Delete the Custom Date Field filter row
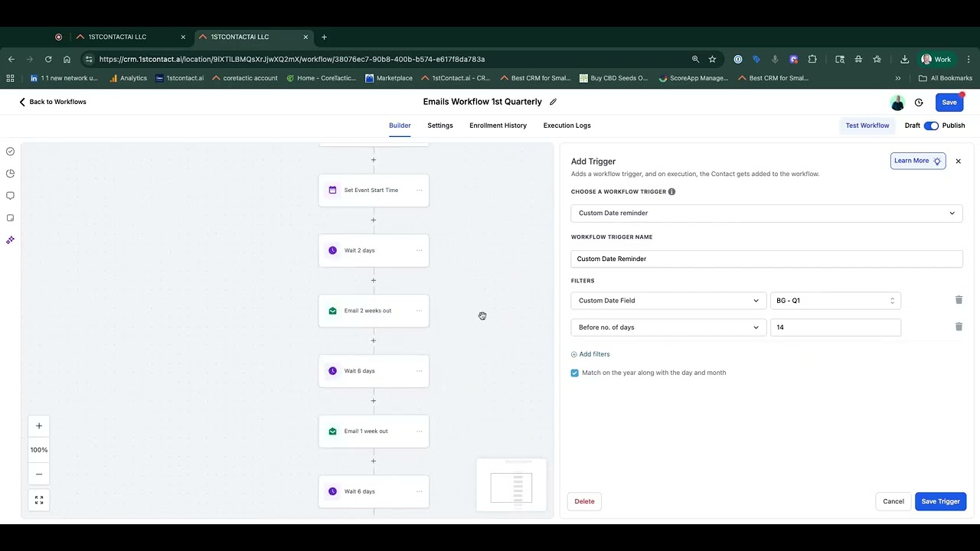Image resolution: width=980 pixels, height=551 pixels. click(x=959, y=300)
